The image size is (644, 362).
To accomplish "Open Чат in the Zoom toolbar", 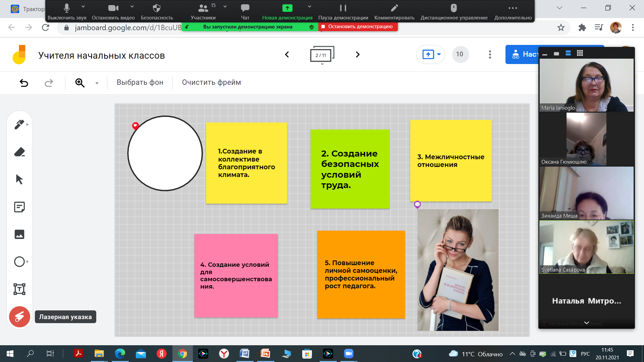I will pos(245,11).
